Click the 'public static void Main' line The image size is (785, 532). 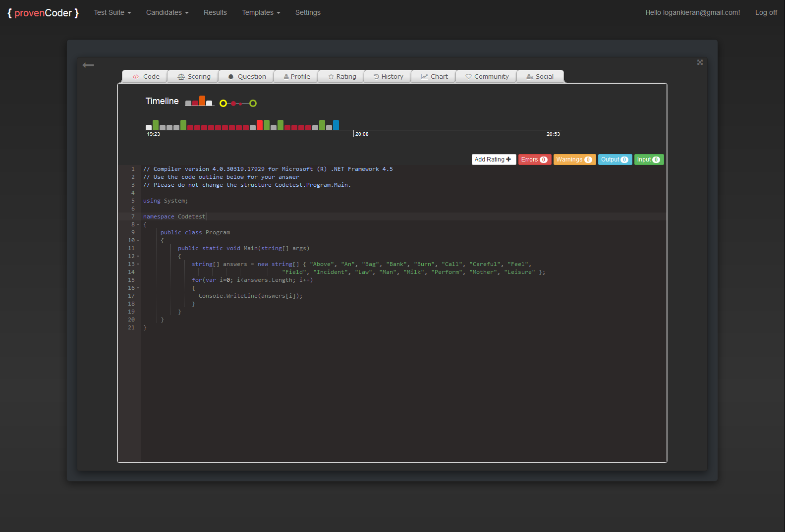click(244, 248)
